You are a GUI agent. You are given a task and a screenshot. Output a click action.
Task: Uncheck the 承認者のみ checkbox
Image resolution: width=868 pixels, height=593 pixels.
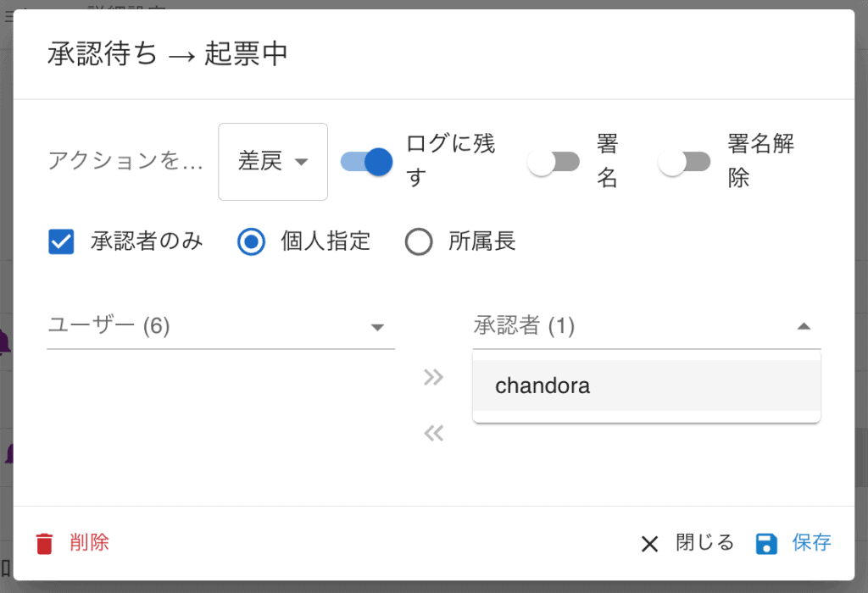61,241
